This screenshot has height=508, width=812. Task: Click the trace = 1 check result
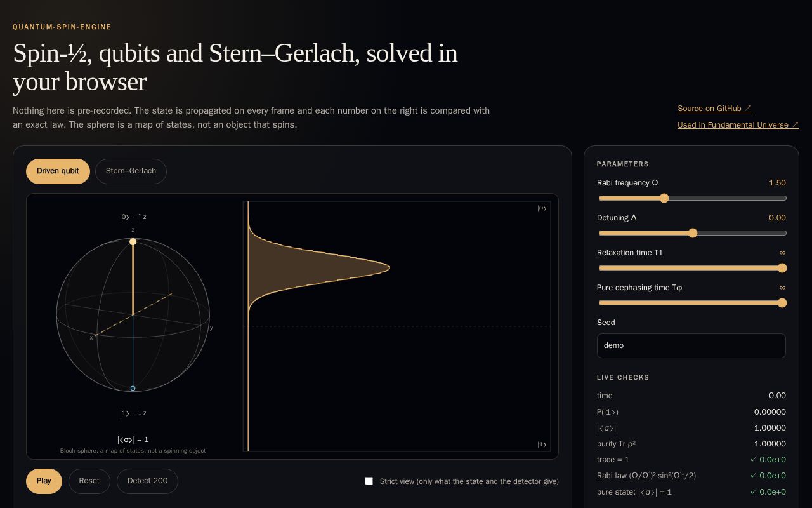[x=768, y=460]
